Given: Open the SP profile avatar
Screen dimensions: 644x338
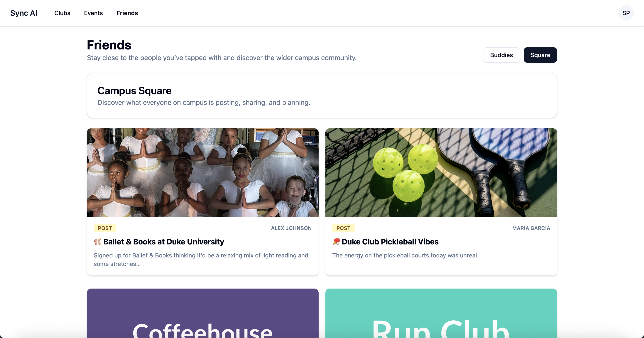Looking at the screenshot, I should pyautogui.click(x=626, y=13).
